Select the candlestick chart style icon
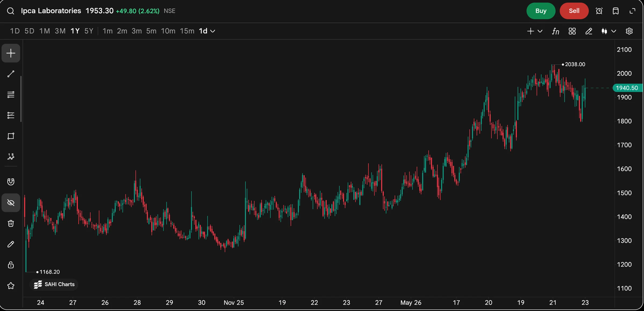This screenshot has width=644, height=311. click(x=604, y=31)
